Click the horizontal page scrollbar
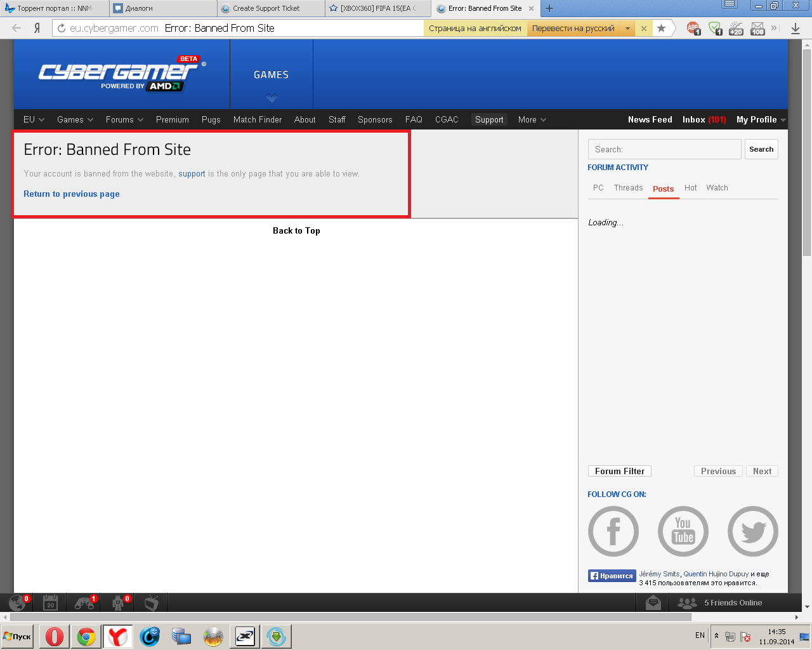Image resolution: width=812 pixels, height=650 pixels. point(351,617)
